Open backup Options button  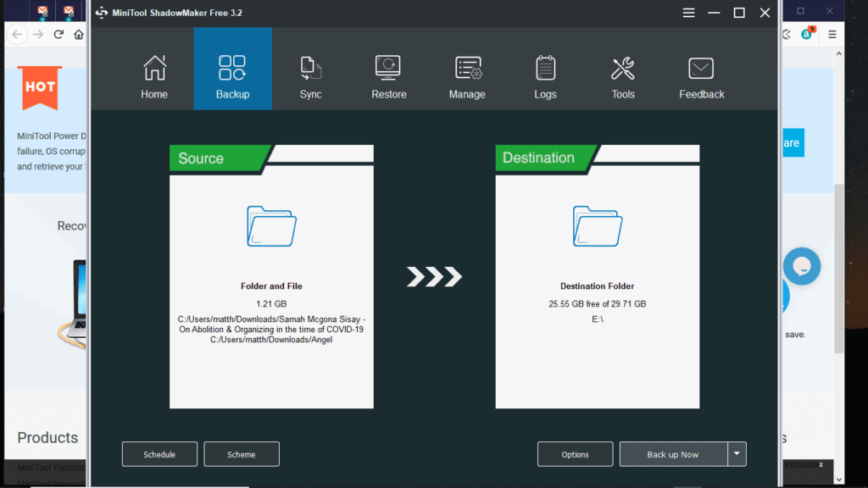(x=575, y=454)
